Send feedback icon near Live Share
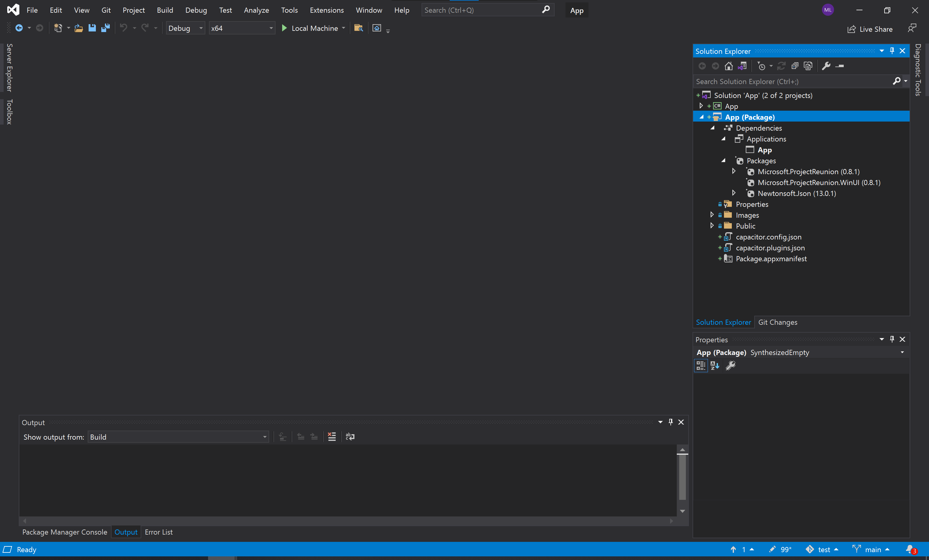929x560 pixels. (x=912, y=28)
